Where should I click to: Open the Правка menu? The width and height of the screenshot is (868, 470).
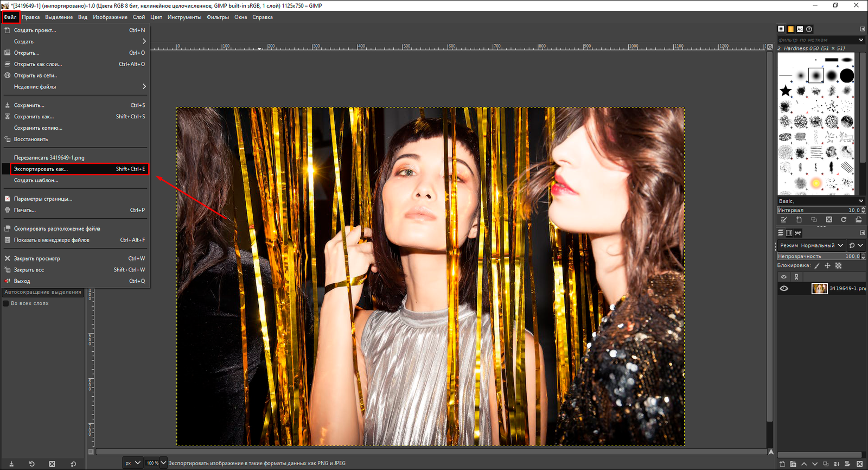click(x=30, y=17)
